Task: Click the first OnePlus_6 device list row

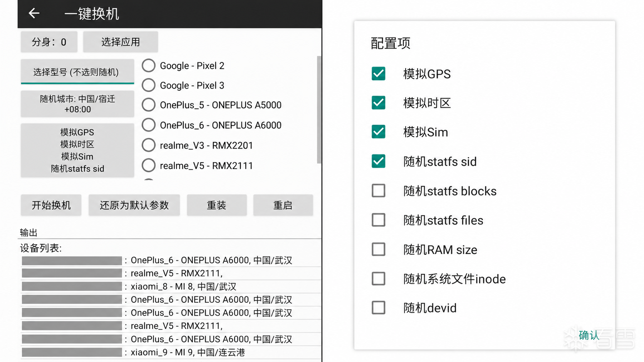Action: [x=171, y=260]
